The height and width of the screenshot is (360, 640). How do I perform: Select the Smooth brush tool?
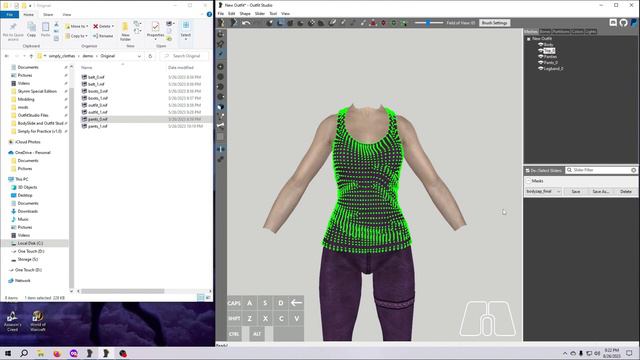coord(321,23)
